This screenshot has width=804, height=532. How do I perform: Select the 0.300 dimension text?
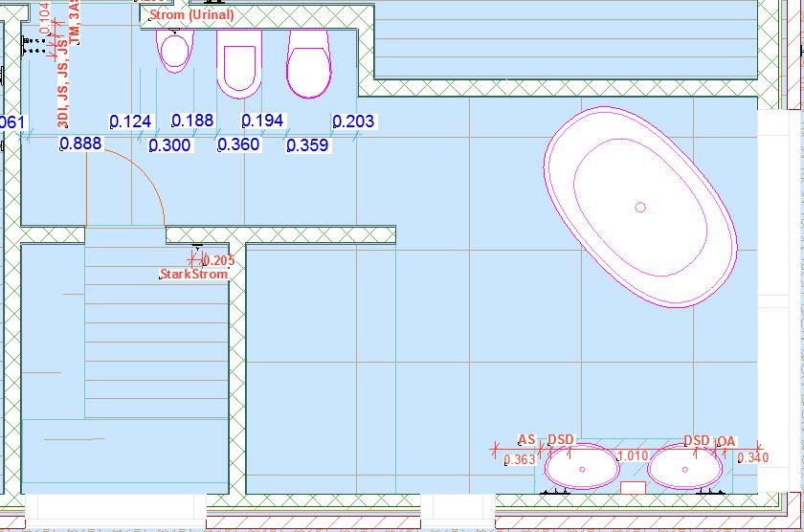click(169, 145)
